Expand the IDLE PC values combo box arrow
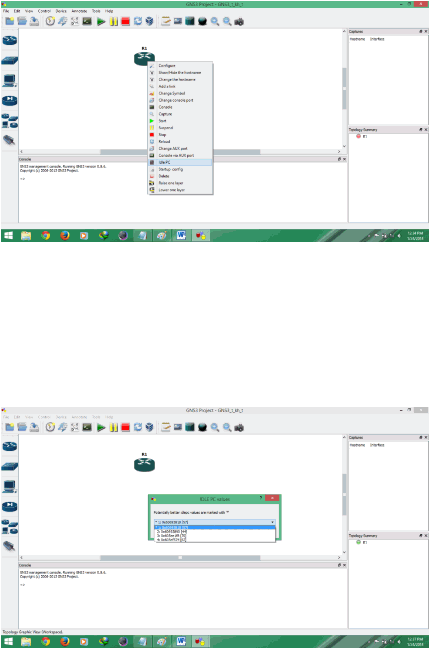The width and height of the screenshot is (429, 649). [272, 522]
